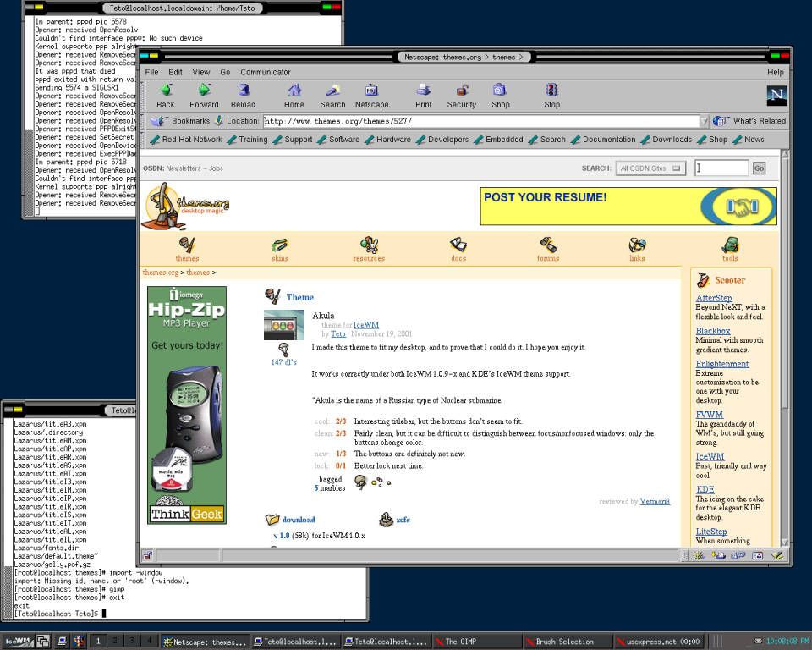Viewport: 812px width, 650px height.
Task: Click the Netscape vertical scrollbar down arrow
Action: coord(785,543)
